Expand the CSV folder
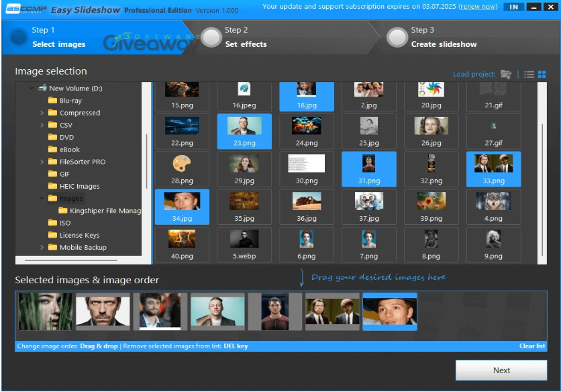Screen dimensions: 561x392 coord(42,125)
